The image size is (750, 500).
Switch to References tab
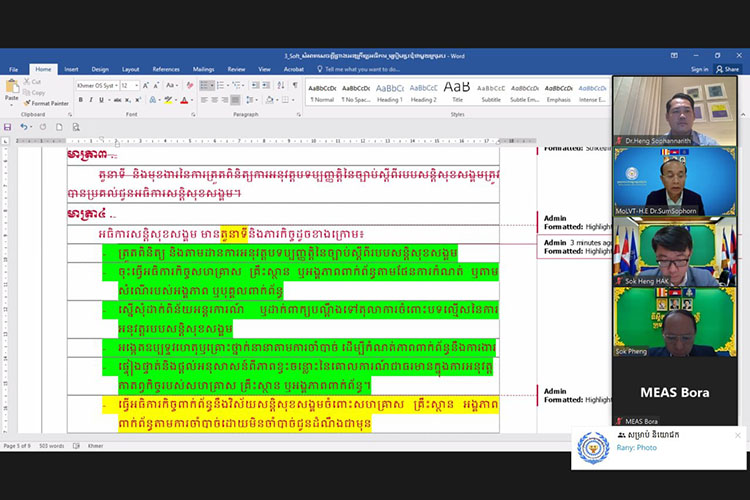(x=166, y=69)
